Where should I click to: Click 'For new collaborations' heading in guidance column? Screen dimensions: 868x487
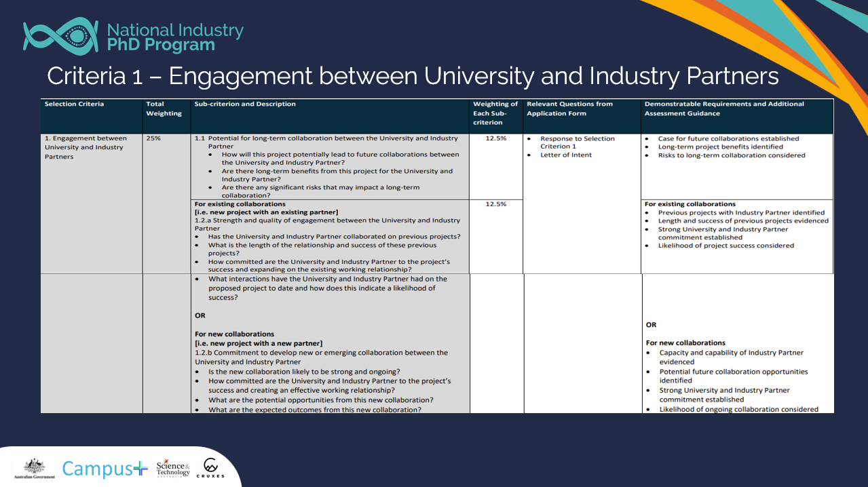click(685, 343)
